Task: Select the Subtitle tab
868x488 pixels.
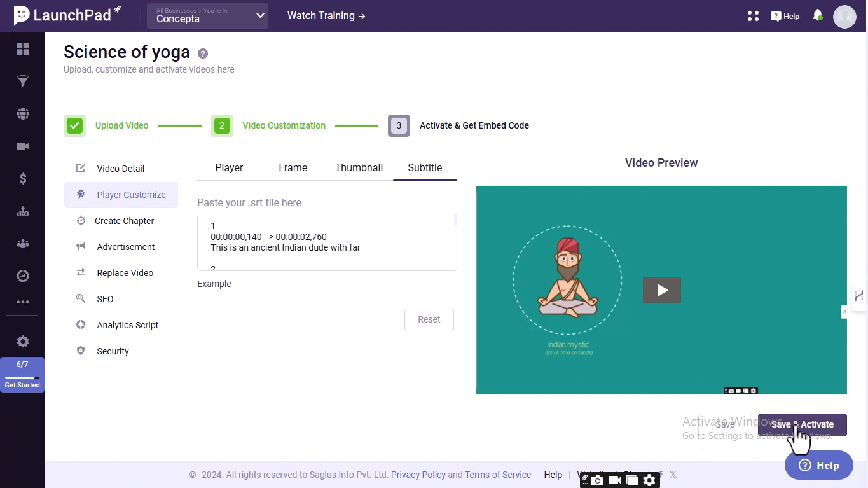Action: [425, 167]
